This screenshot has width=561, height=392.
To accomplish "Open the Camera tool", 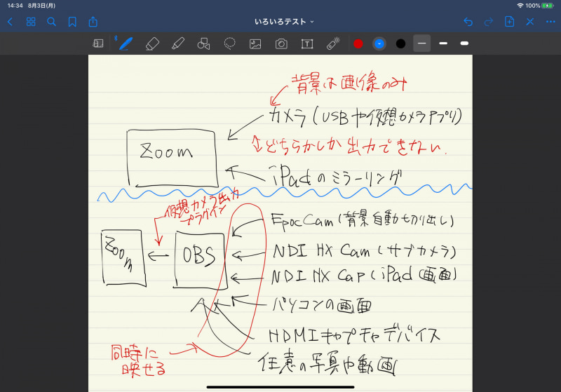I will [281, 43].
